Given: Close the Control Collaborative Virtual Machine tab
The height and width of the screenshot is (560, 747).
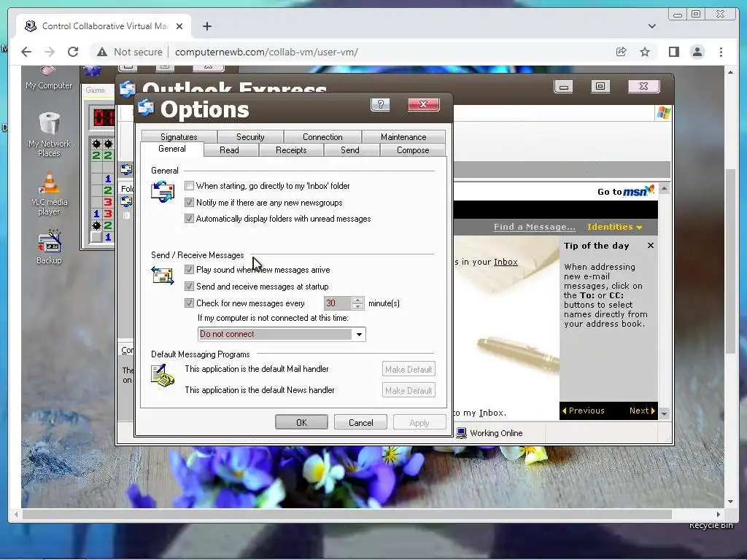Looking at the screenshot, I should click(179, 26).
